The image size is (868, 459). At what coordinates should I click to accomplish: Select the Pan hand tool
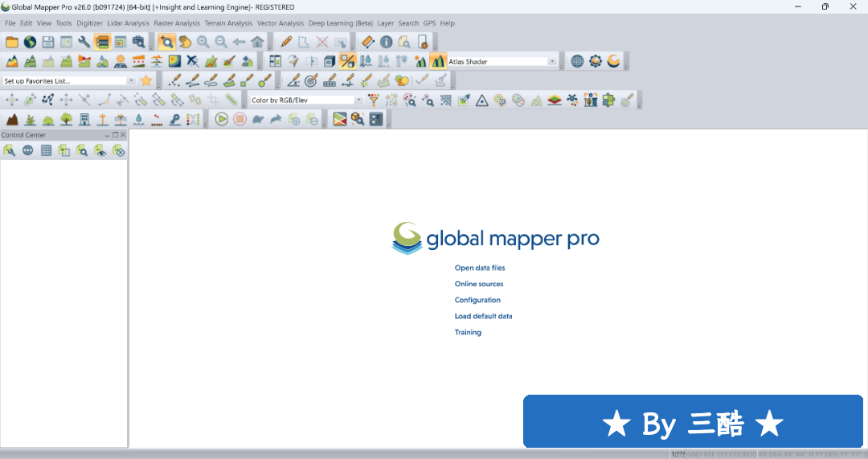(185, 42)
